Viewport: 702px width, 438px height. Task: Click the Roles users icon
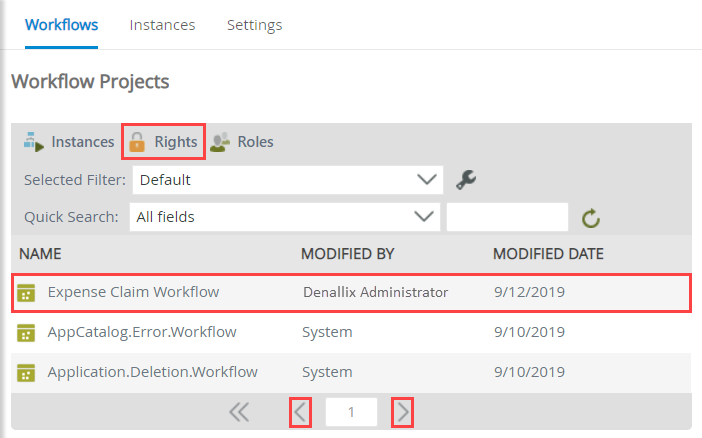coord(221,142)
